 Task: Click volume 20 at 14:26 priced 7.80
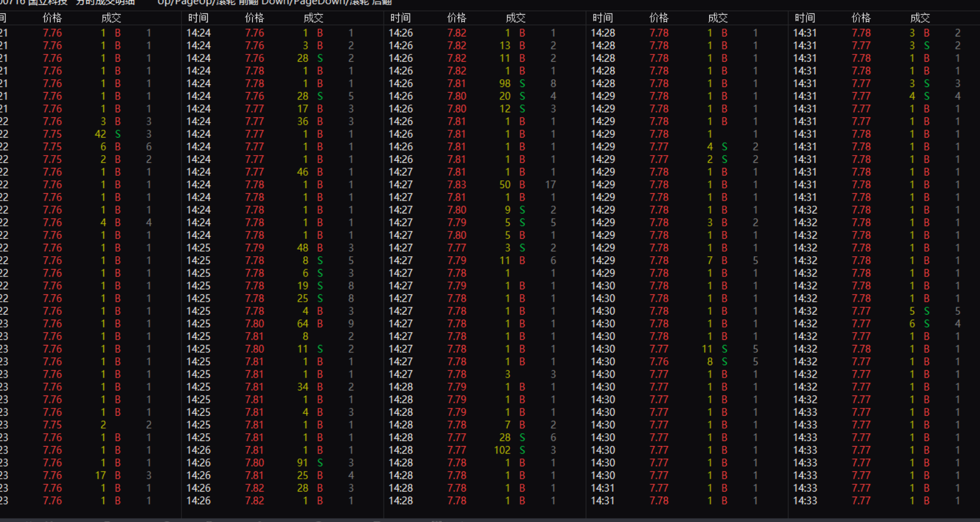[x=505, y=96]
